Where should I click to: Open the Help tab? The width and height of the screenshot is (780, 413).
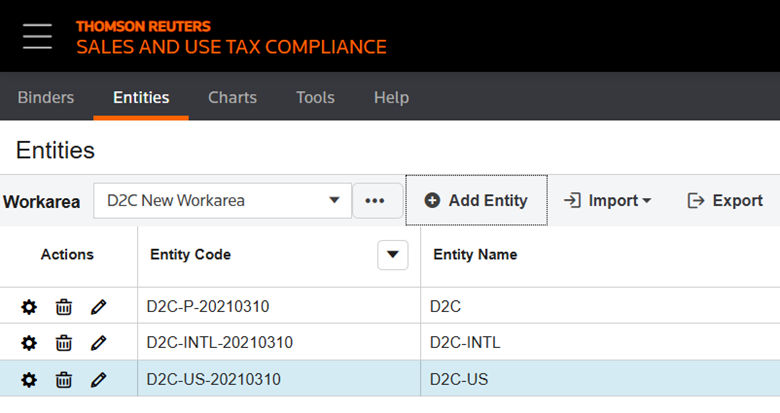click(x=391, y=98)
